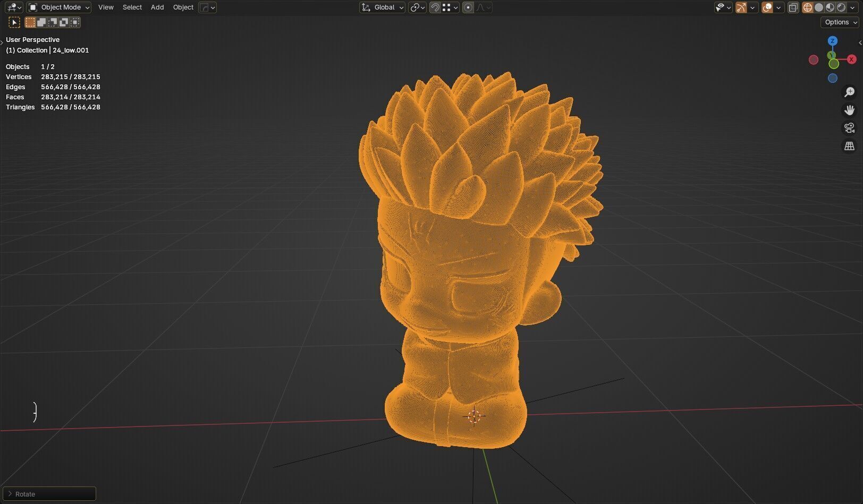Choose Invert selection mode
The width and height of the screenshot is (863, 504).
(x=64, y=22)
